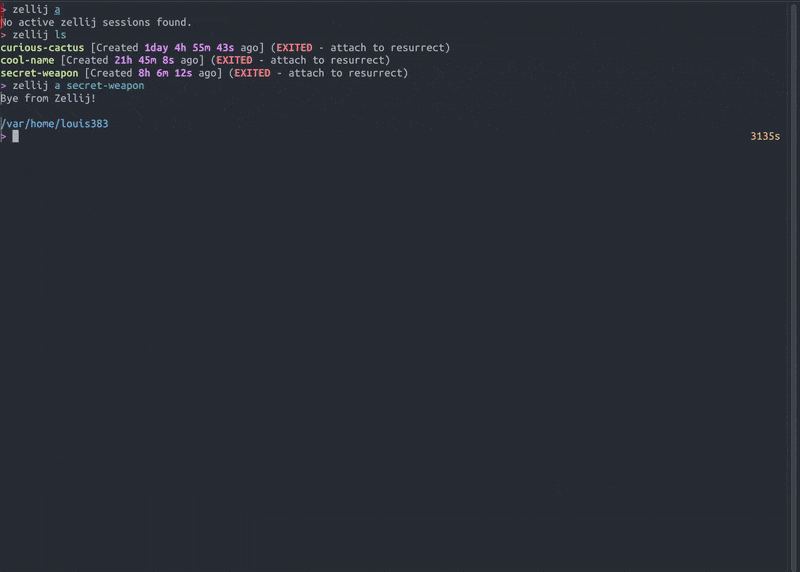Click the '1day 4h 55m 43s' timestamp
This screenshot has height=572, width=800.
(x=189, y=47)
